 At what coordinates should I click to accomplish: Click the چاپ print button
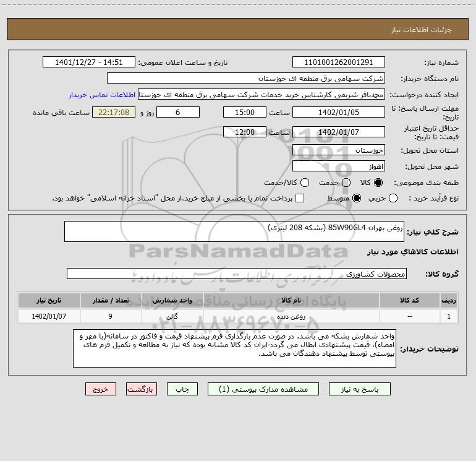point(182,389)
